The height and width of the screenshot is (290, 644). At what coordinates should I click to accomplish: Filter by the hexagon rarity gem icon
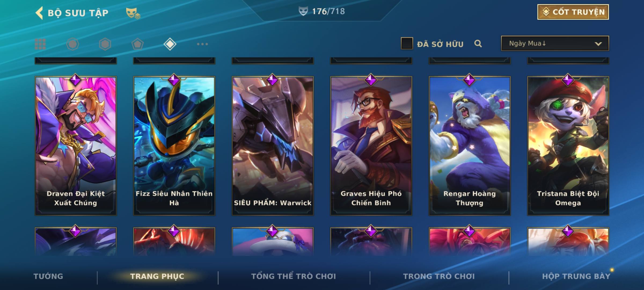click(105, 44)
